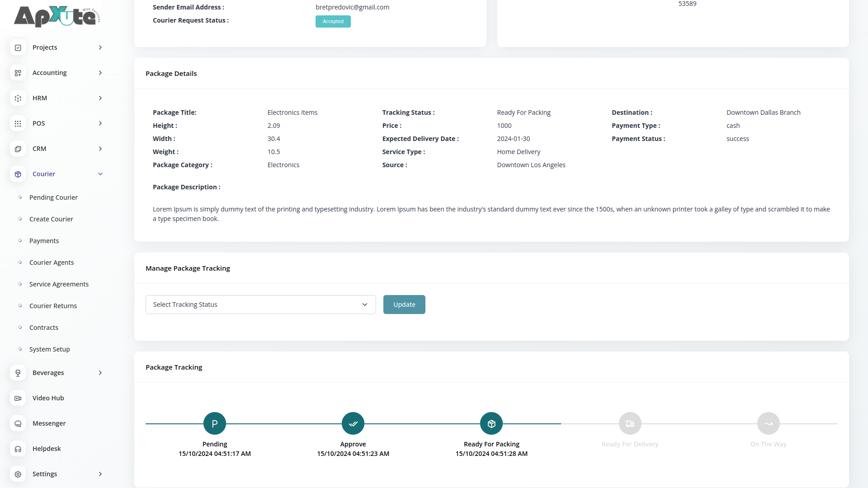
Task: Click the Messenger chat icon
Action: click(18, 423)
